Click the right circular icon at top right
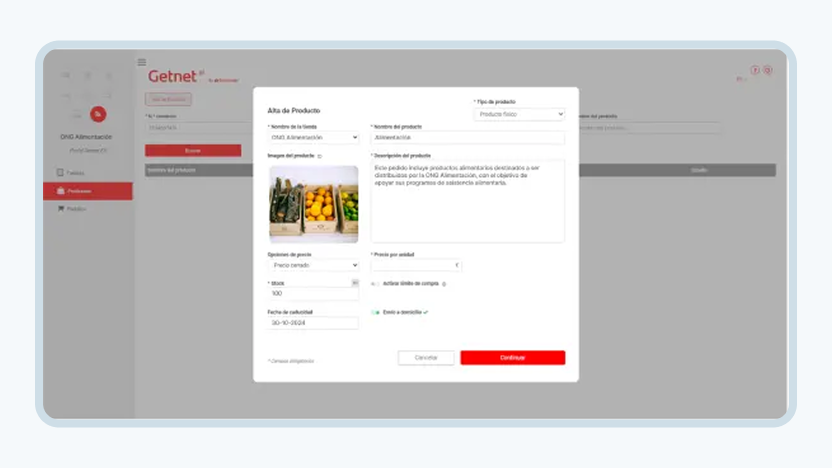 (x=767, y=70)
